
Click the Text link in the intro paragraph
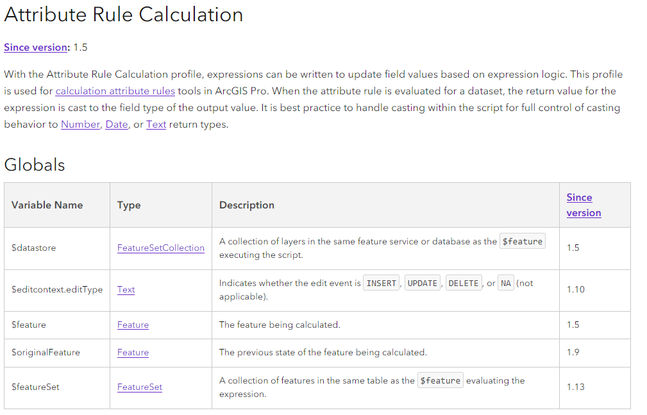[x=156, y=124]
